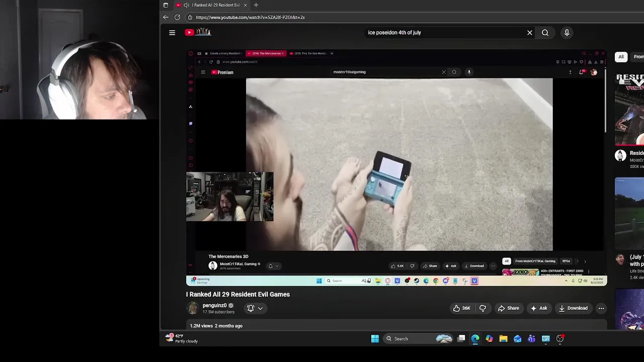Launch Copilot from the taskbar
The width and height of the screenshot is (644, 362).
[x=489, y=339]
